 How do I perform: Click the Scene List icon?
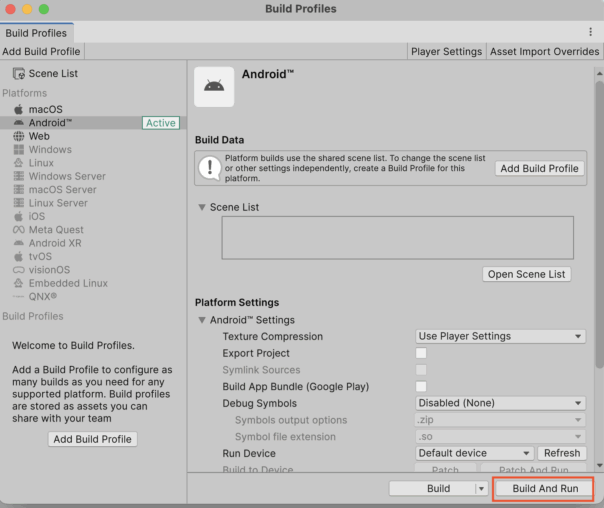pos(18,73)
